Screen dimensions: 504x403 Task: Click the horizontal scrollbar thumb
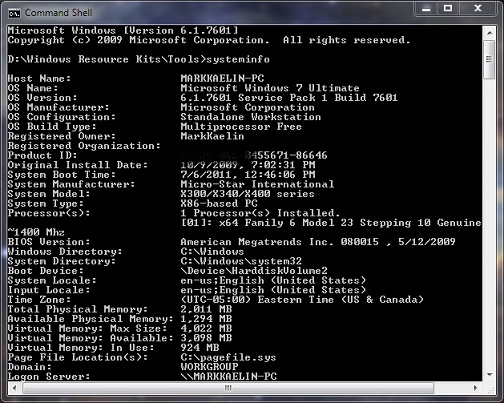click(x=228, y=388)
